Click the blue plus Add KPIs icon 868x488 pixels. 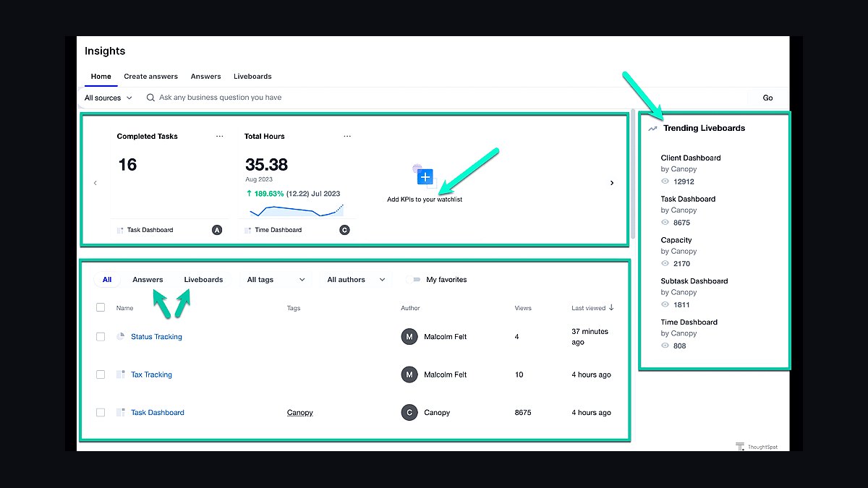(425, 176)
